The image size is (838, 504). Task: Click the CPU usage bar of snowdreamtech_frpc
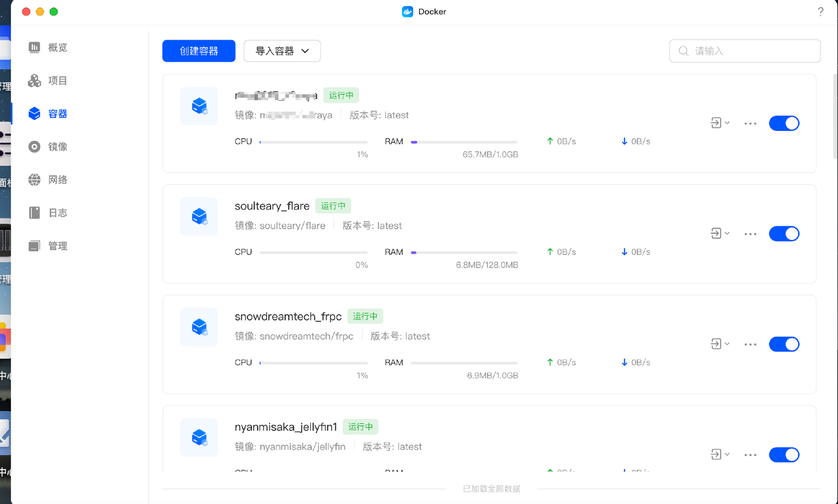pyautogui.click(x=313, y=362)
